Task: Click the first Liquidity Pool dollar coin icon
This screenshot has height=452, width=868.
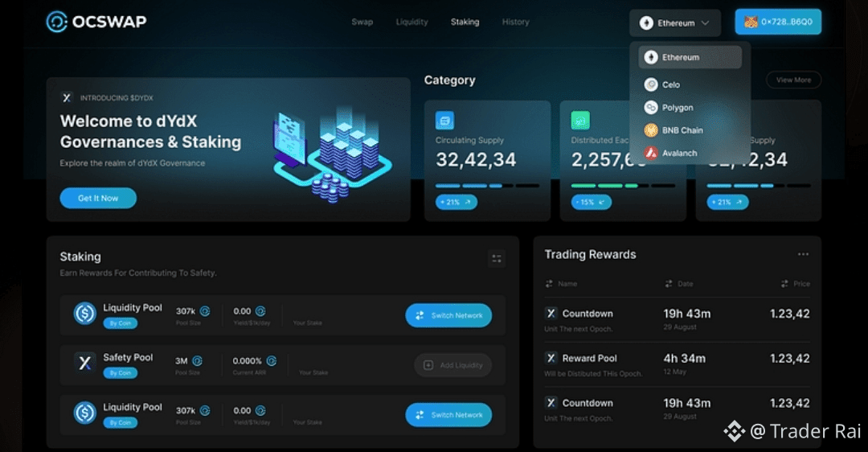Action: [x=84, y=314]
